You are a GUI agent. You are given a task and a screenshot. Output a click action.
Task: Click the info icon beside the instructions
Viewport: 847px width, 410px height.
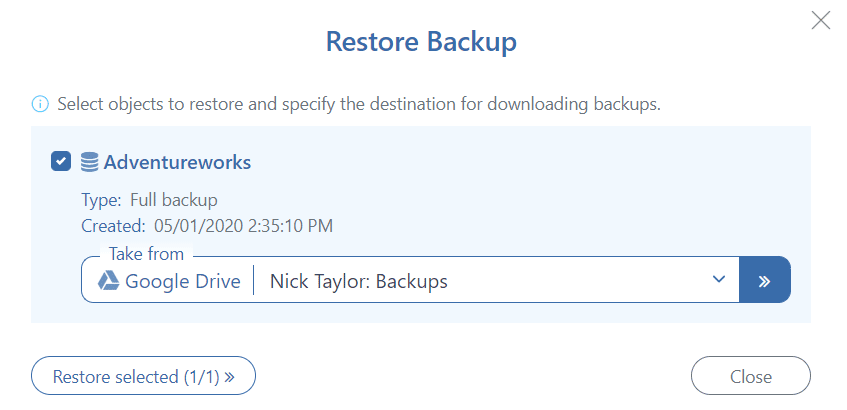[x=40, y=104]
